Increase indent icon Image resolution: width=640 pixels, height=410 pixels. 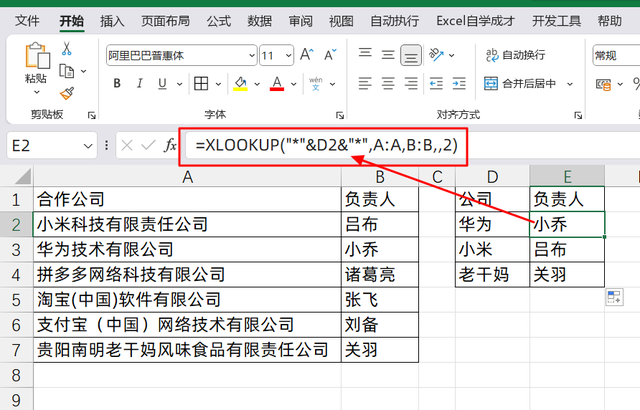coord(459,84)
